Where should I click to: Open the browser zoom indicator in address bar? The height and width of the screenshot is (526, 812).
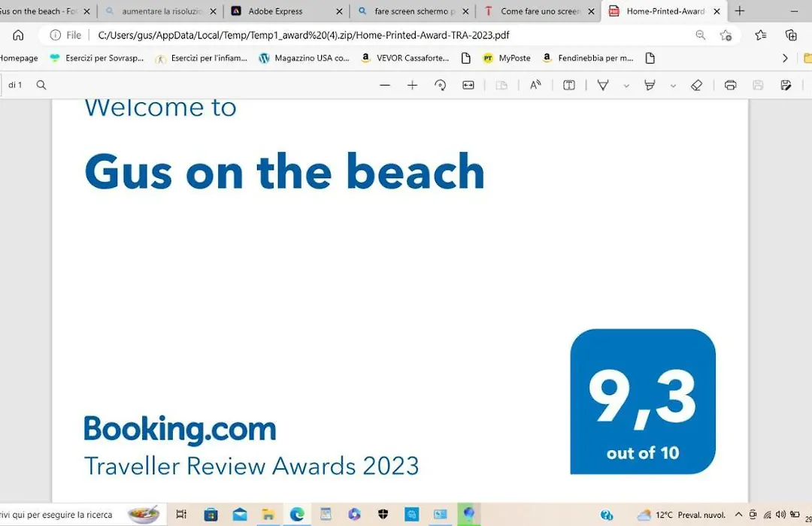tap(700, 35)
